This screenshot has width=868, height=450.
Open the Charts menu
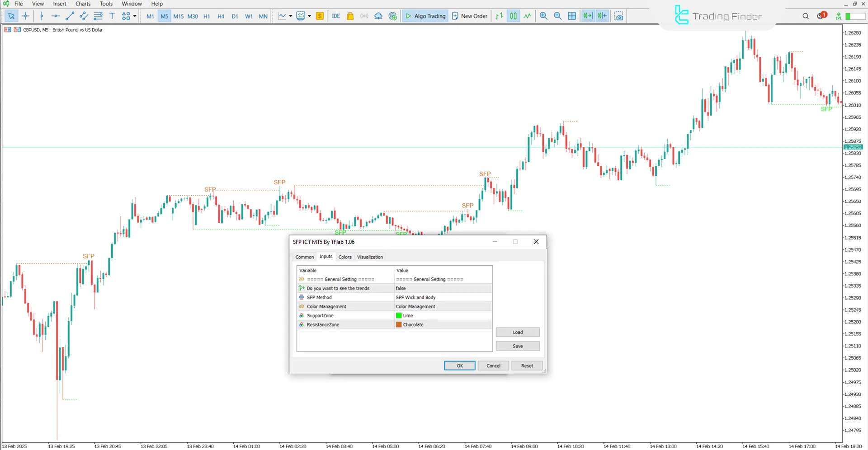tap(83, 4)
